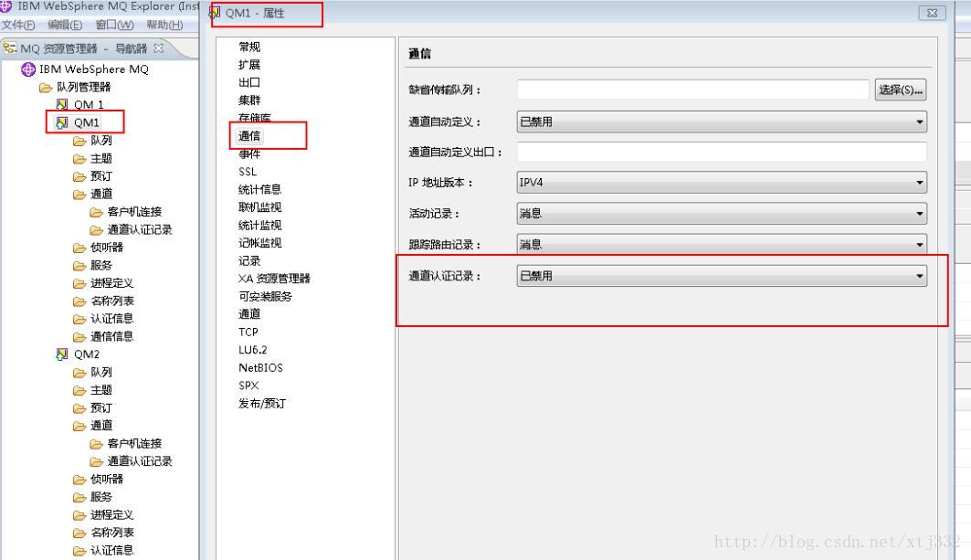971x560 pixels.
Task: Open the 文件(F) menu
Action: click(18, 25)
